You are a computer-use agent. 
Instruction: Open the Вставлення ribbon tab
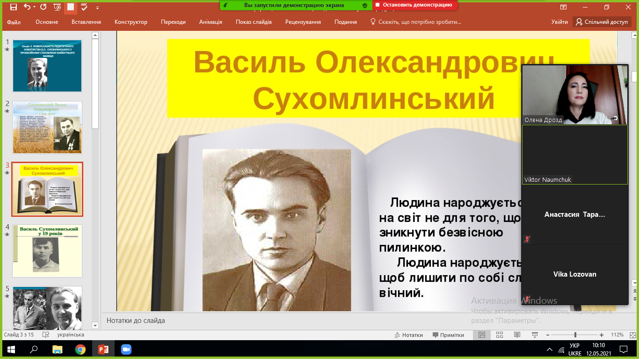click(x=86, y=22)
